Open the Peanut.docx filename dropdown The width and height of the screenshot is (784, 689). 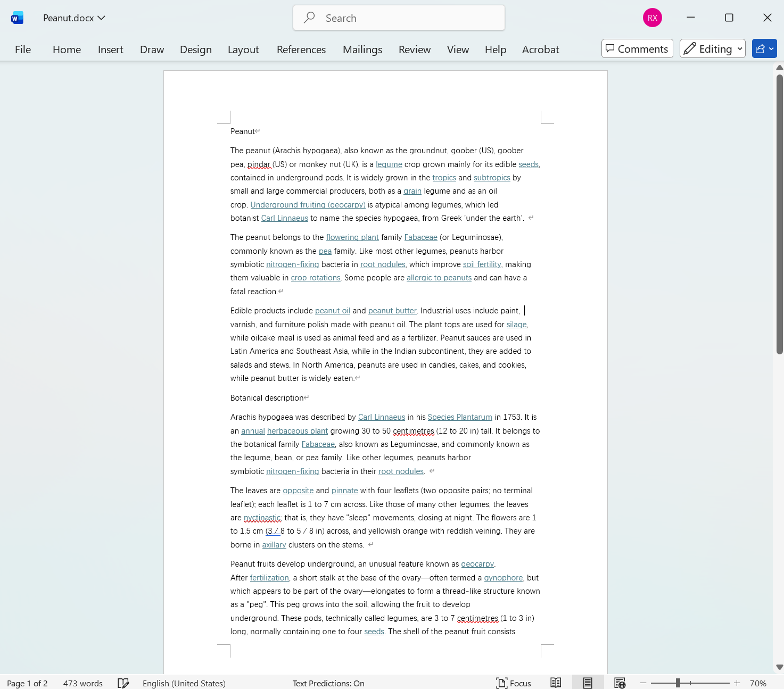[x=101, y=18]
